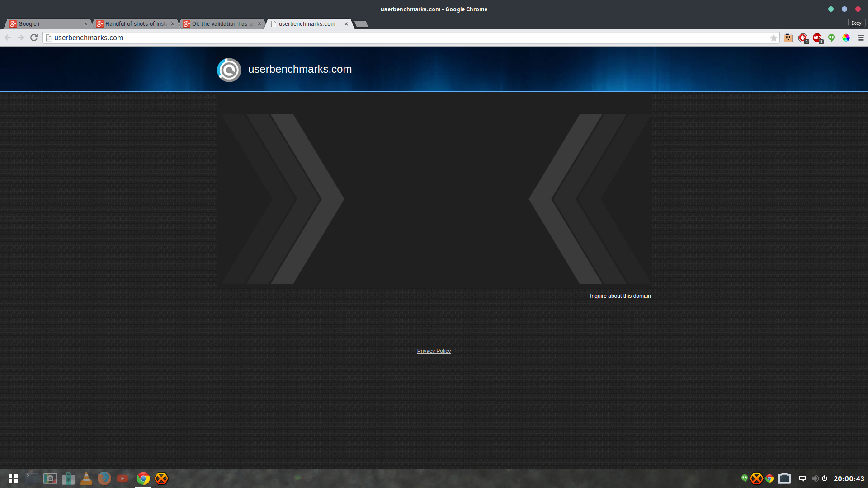Open the Chrome hamburger menu

[861, 38]
